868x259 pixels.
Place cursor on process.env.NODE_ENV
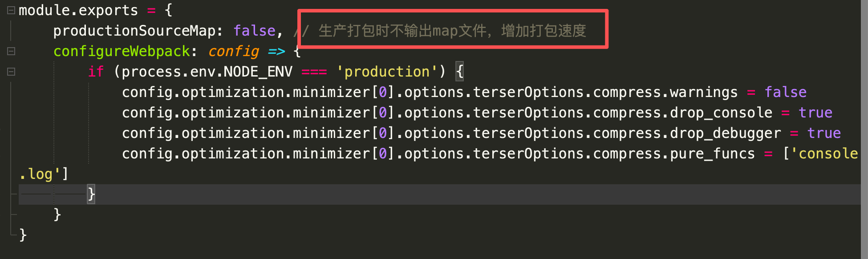pyautogui.click(x=207, y=72)
